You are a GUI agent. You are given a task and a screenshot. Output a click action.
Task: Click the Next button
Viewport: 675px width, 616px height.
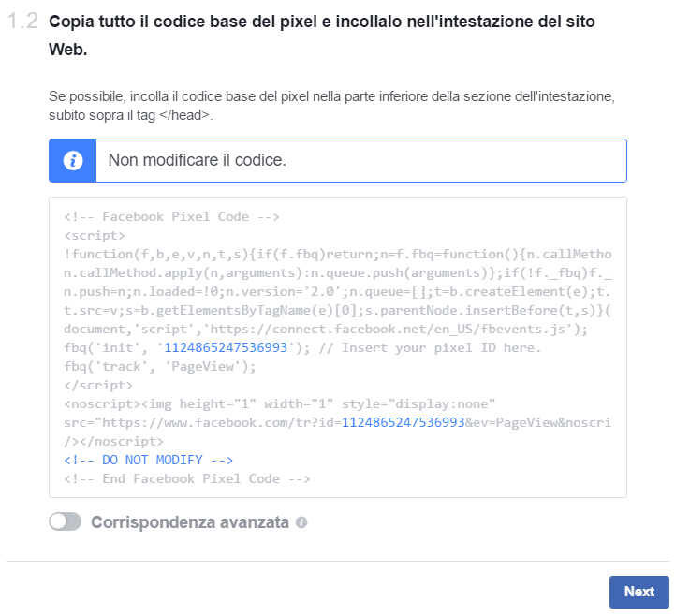[x=638, y=592]
